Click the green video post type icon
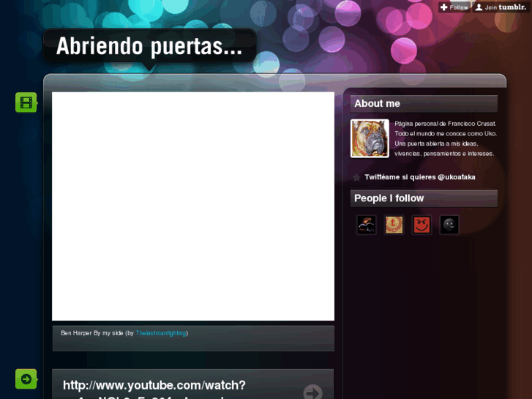 click(26, 102)
